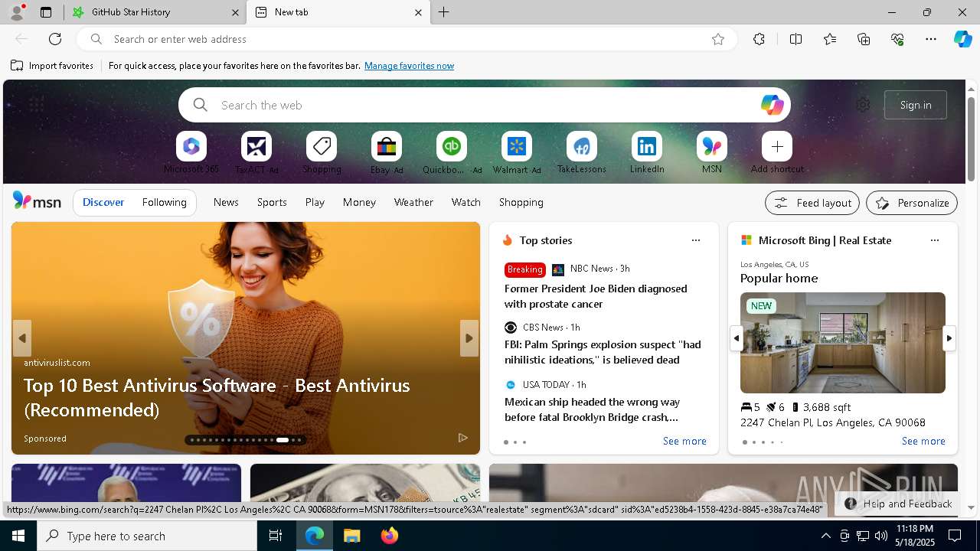Show hidden system tray icons chevron
Image resolution: width=980 pixels, height=551 pixels.
click(825, 536)
